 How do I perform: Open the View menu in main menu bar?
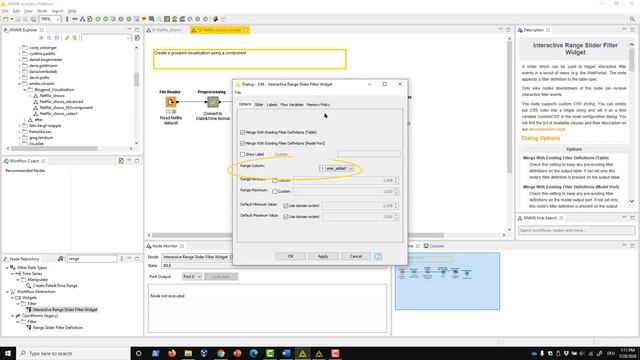coord(28,11)
